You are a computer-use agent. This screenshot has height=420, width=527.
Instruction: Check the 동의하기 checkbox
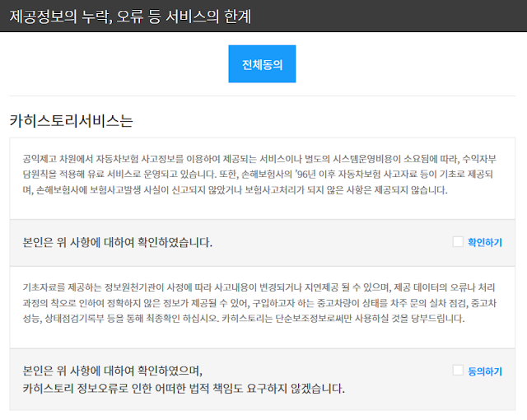(458, 371)
